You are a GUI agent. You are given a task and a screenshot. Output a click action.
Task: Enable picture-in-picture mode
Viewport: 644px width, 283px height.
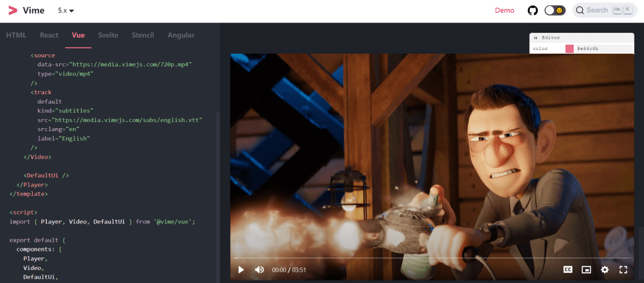(x=586, y=269)
